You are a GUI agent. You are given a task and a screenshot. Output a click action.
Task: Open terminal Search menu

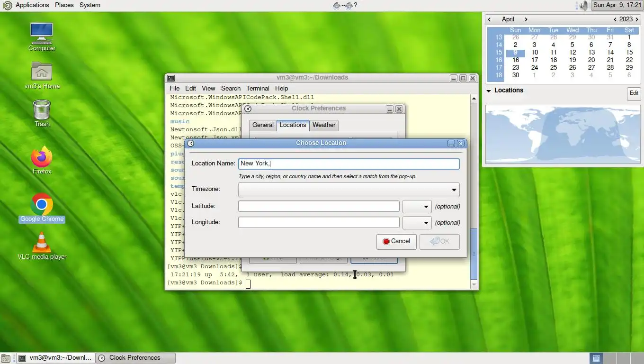(x=231, y=89)
